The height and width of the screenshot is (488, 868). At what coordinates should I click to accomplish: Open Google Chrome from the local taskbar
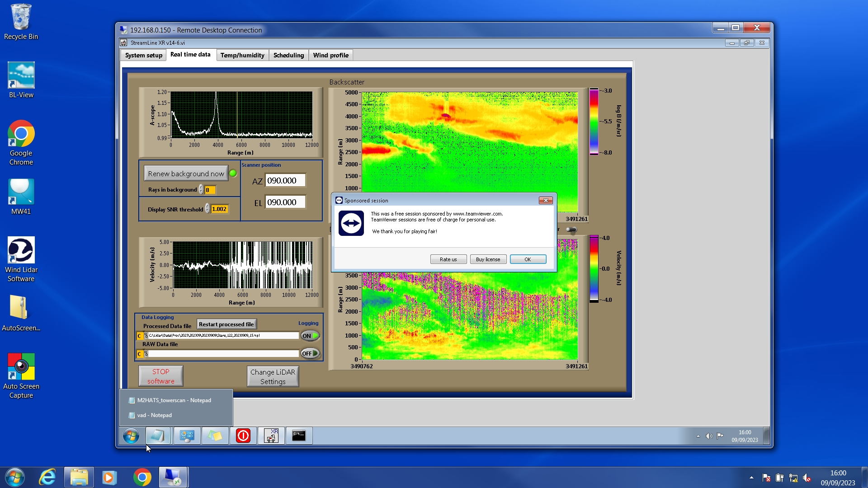click(142, 477)
